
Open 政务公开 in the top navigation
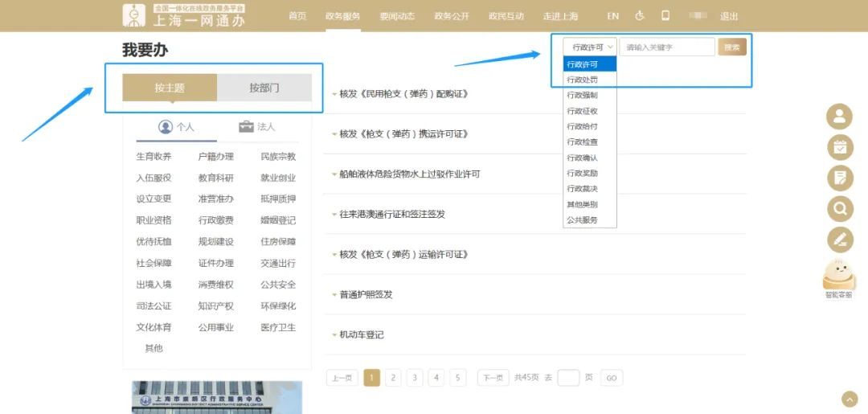pos(451,16)
